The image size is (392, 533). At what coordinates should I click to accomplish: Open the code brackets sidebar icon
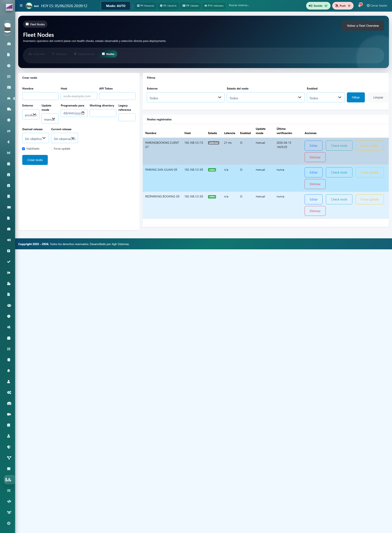pos(9,501)
